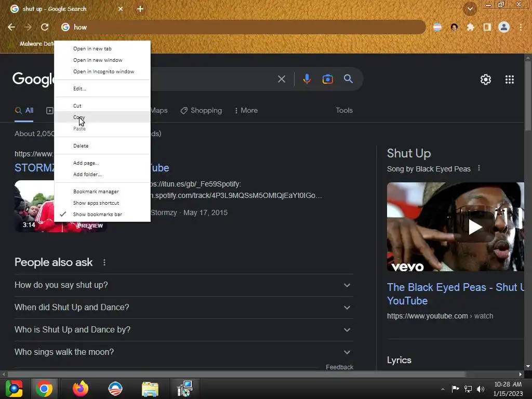The height and width of the screenshot is (399, 532).
Task: Click the Feedback link
Action: tap(339, 367)
